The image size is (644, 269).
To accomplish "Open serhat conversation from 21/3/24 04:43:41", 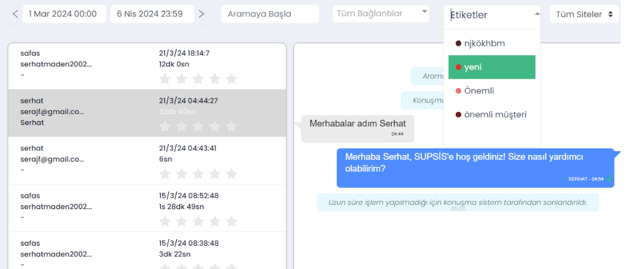I will point(147,161).
